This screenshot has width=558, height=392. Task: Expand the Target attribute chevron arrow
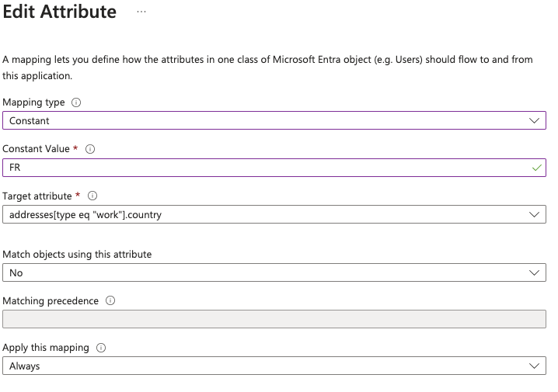pos(534,214)
